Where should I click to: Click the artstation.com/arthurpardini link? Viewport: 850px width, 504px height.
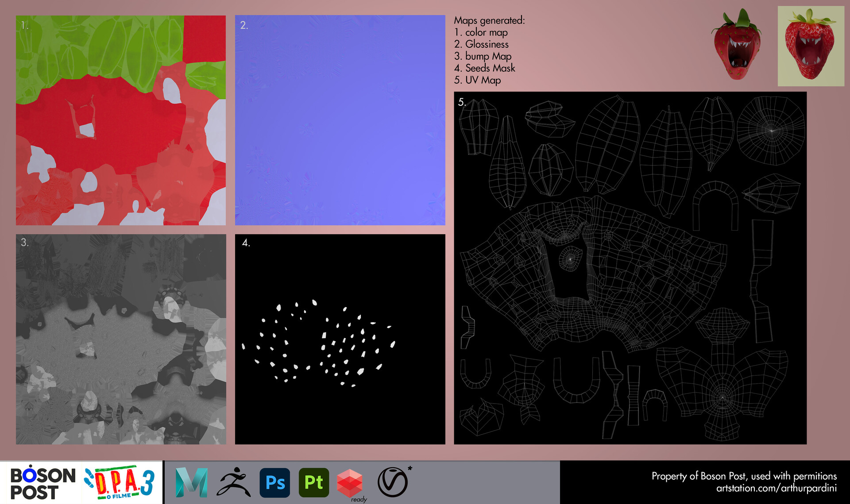(777, 488)
